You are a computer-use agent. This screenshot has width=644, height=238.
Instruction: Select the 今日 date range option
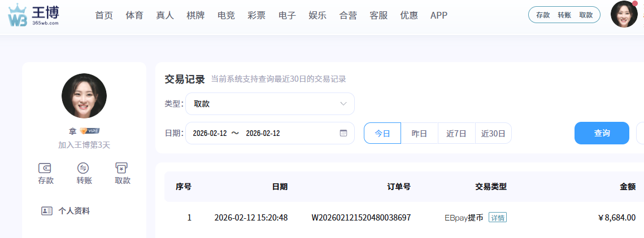tap(382, 134)
